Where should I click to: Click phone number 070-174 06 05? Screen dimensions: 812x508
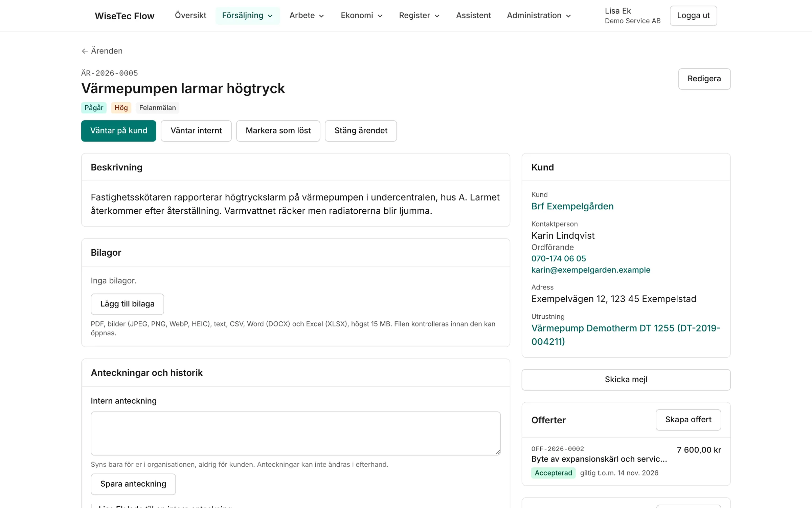tap(559, 258)
